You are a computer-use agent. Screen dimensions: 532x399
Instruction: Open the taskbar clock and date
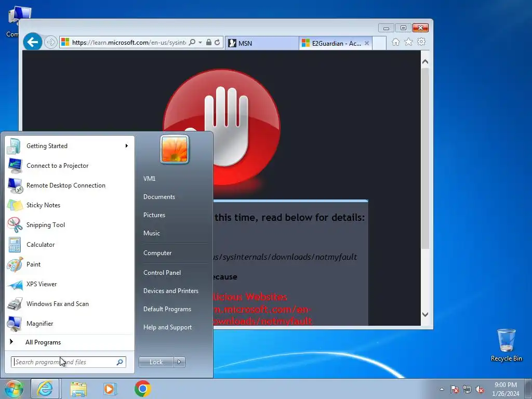point(506,389)
